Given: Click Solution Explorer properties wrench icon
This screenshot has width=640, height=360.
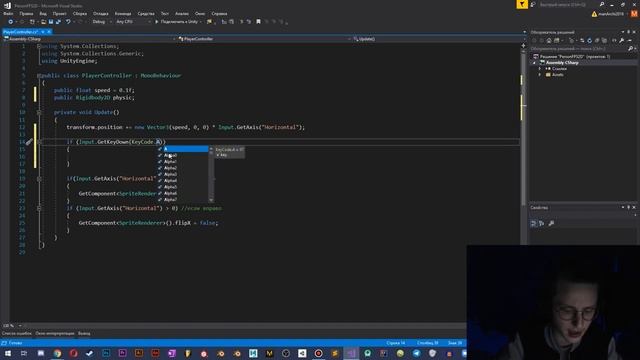Looking at the screenshot, I should pyautogui.click(x=621, y=40).
